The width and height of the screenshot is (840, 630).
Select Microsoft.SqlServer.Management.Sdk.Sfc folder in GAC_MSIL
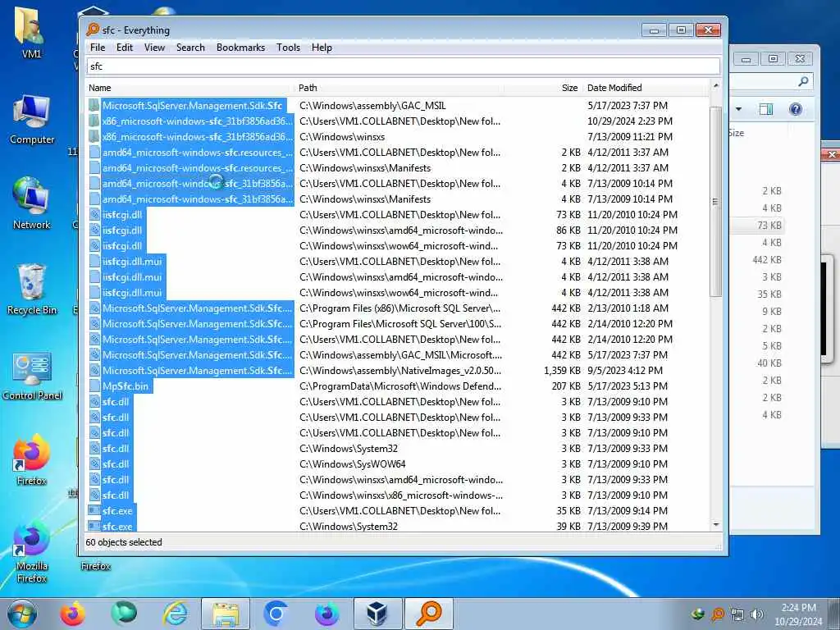click(396, 106)
